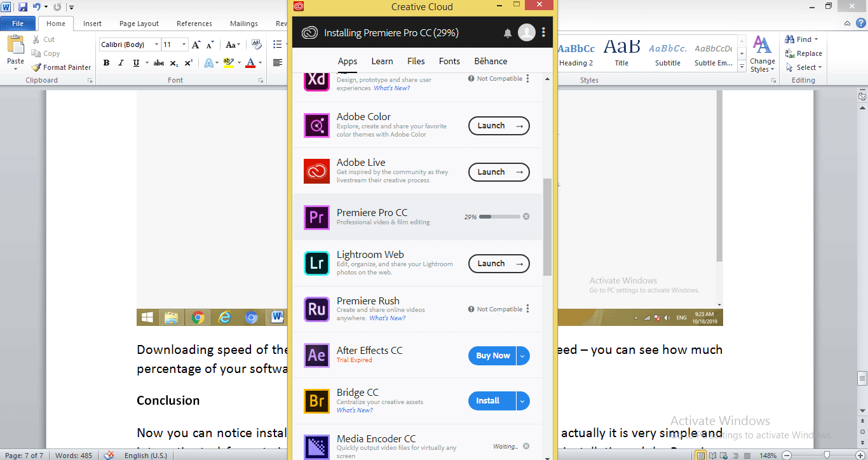Open the Calibri (Body) font name dropdown
This screenshot has height=460, width=868.
[x=156, y=44]
